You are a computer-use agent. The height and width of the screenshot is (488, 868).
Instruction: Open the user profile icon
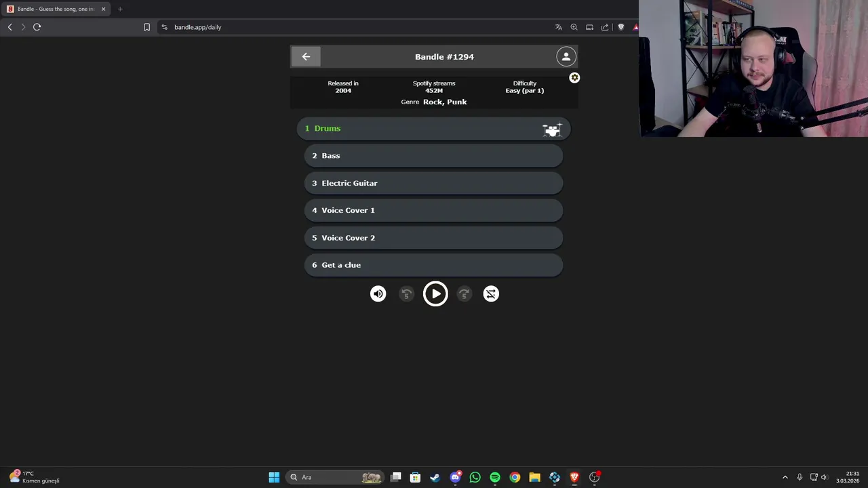tap(566, 57)
